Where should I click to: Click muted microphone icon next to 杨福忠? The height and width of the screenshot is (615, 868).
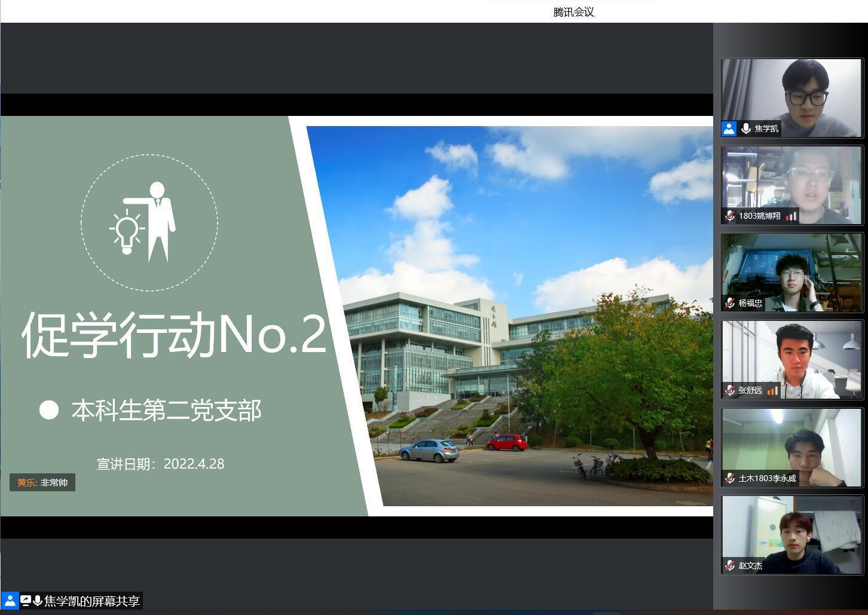729,303
